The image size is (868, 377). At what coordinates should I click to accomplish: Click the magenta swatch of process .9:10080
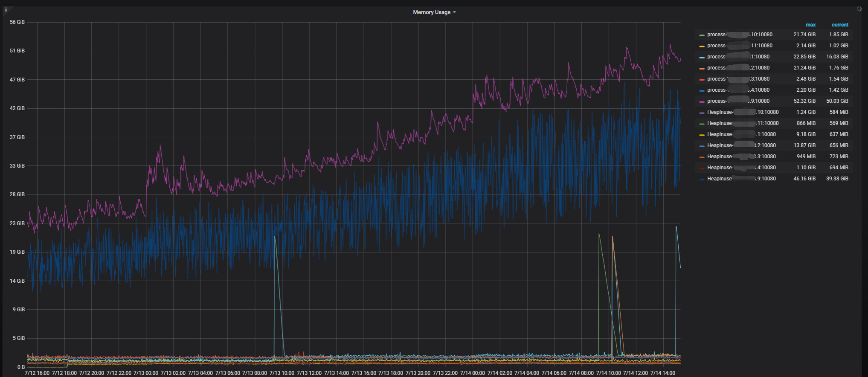(x=702, y=101)
